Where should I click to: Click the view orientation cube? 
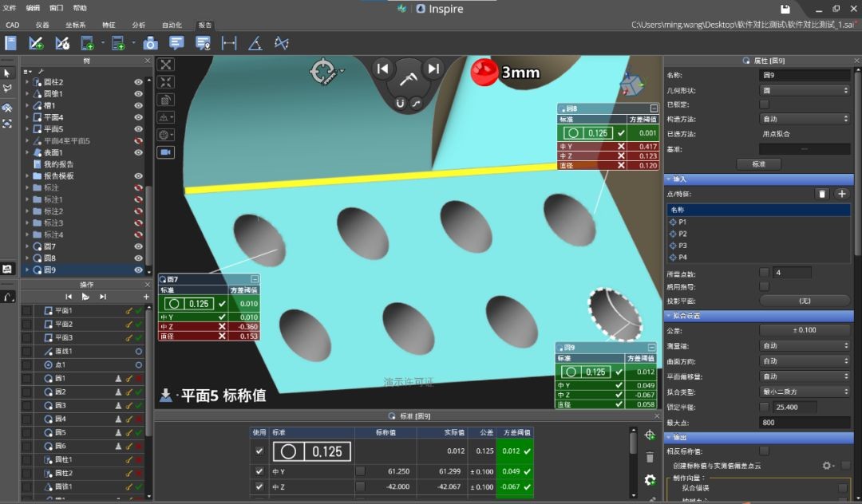point(631,85)
